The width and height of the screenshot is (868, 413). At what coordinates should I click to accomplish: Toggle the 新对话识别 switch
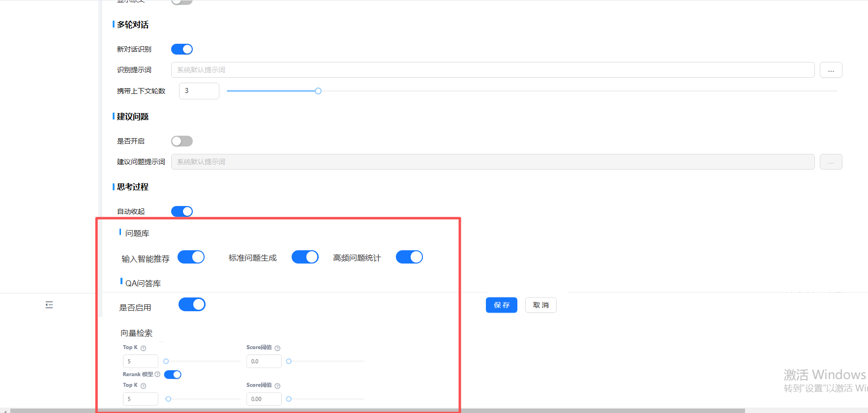[182, 49]
